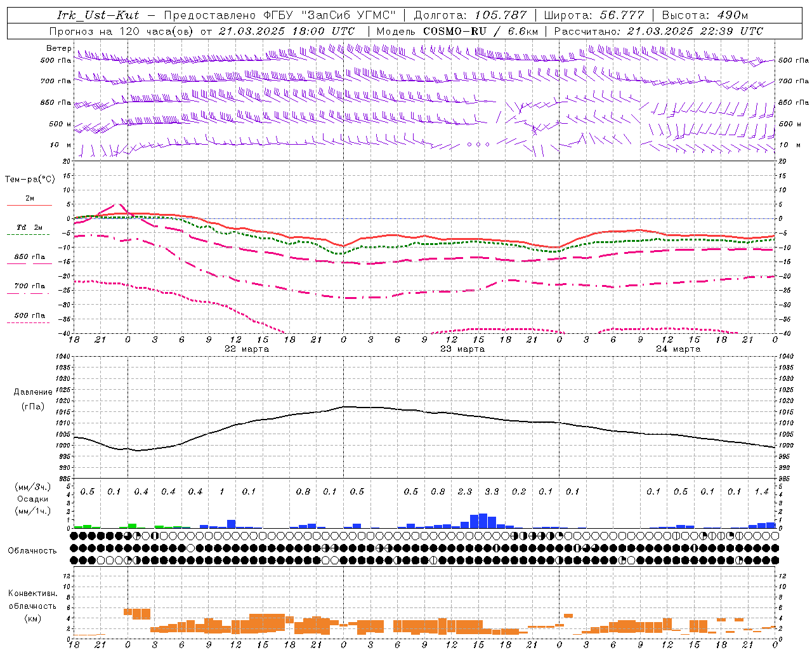The image size is (812, 650).
Task: Click the Тем-ра(°C) panel label
Action: tap(30, 180)
